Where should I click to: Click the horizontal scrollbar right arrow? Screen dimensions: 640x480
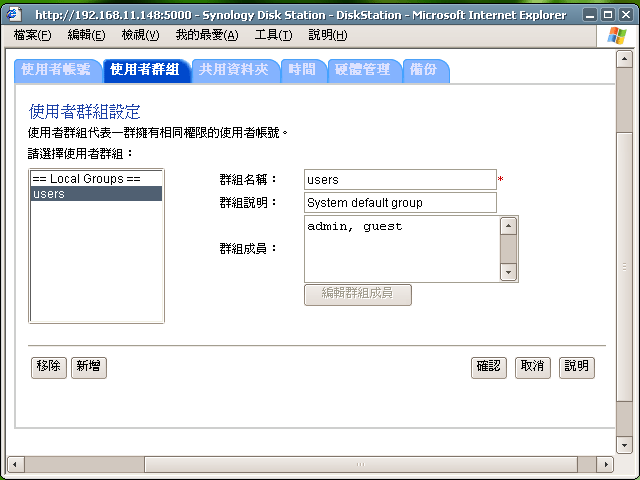pyautogui.click(x=606, y=464)
